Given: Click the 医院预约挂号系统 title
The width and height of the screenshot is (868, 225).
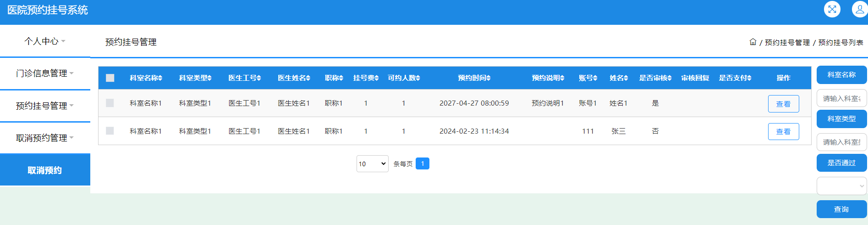Looking at the screenshot, I should [x=47, y=10].
